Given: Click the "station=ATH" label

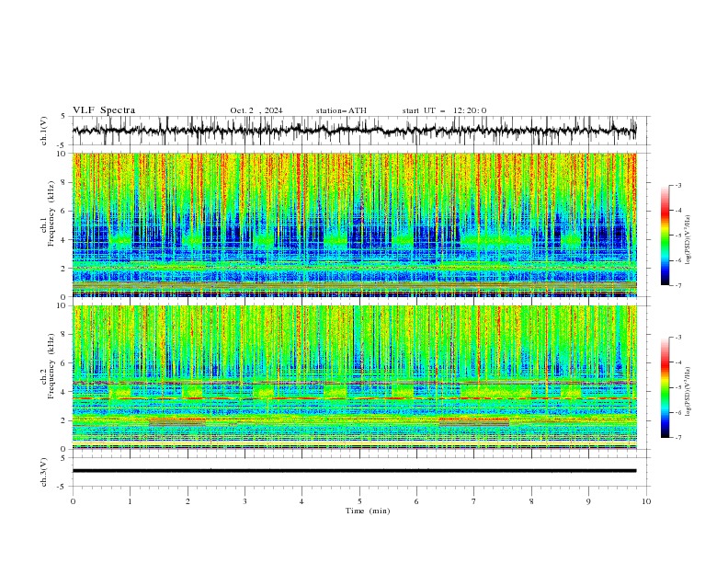Looking at the screenshot, I should click(x=341, y=110).
